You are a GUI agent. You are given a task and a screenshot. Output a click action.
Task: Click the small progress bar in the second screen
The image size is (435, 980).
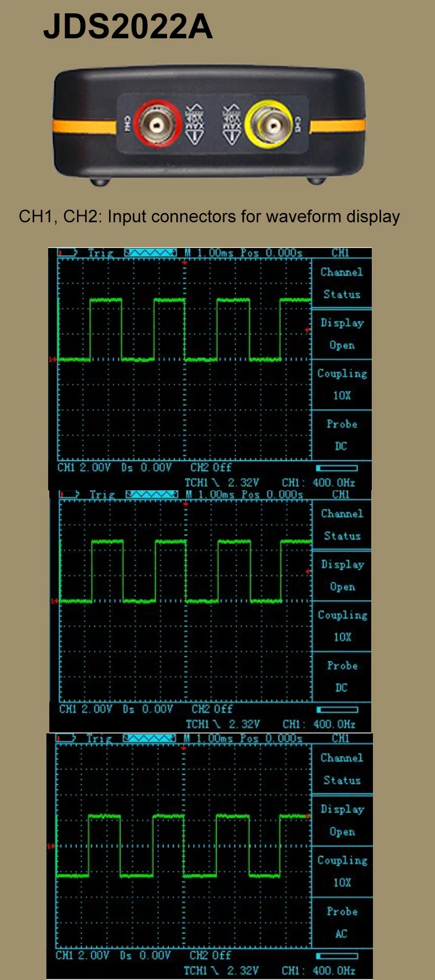pos(338,709)
